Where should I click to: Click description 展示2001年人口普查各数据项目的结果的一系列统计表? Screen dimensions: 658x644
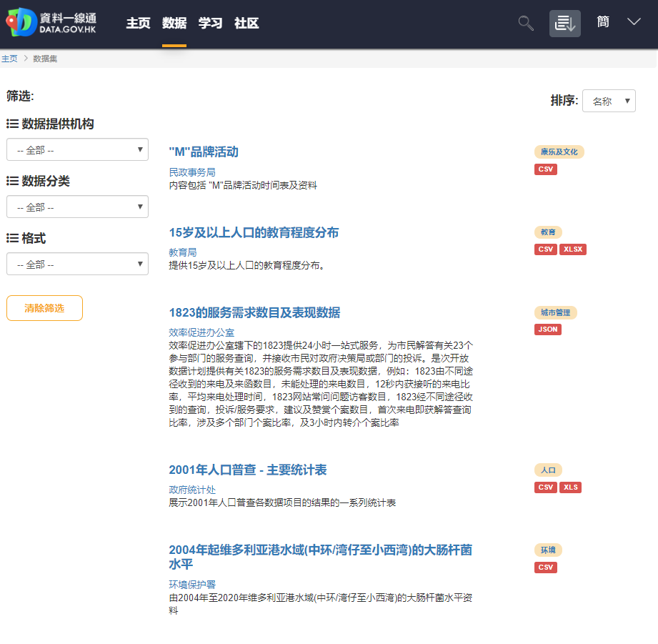coord(282,502)
